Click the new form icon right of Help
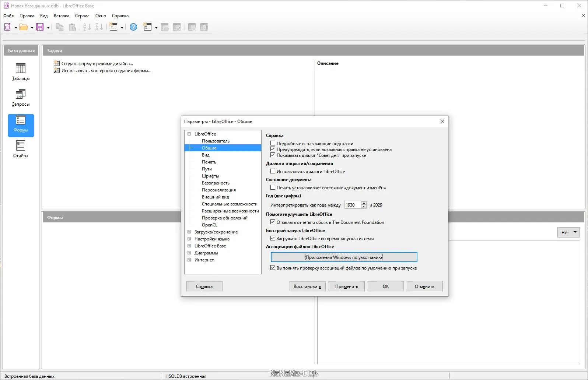The height and width of the screenshot is (380, 588). point(148,27)
